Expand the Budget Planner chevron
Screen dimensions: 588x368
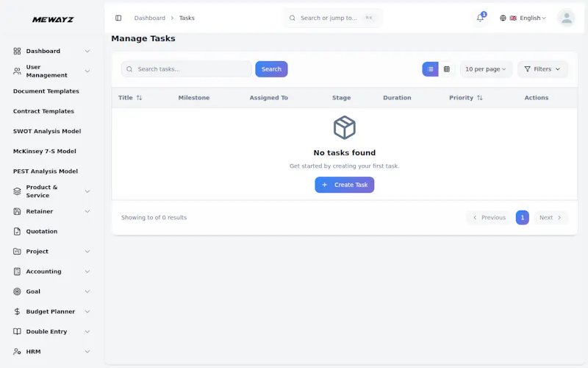point(87,311)
